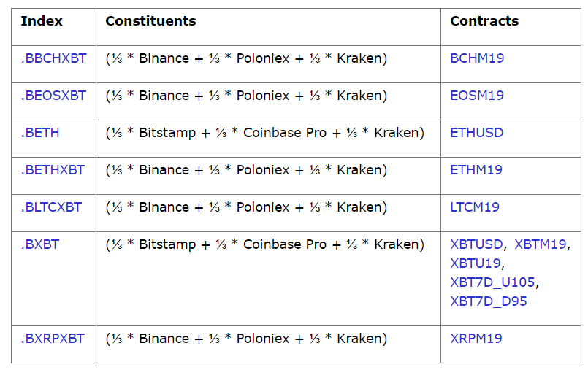Open the .BEOSXBT index link
The width and height of the screenshot is (588, 370).
click(x=53, y=96)
